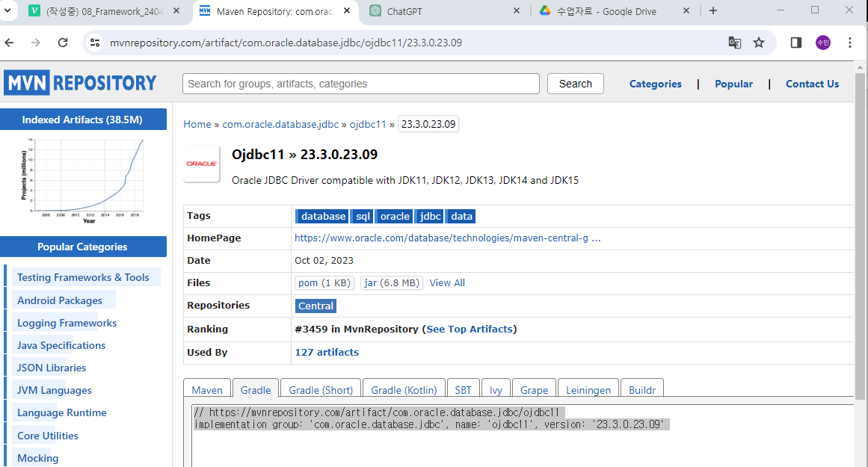Click the data tag
The height and width of the screenshot is (467, 868).
461,217
